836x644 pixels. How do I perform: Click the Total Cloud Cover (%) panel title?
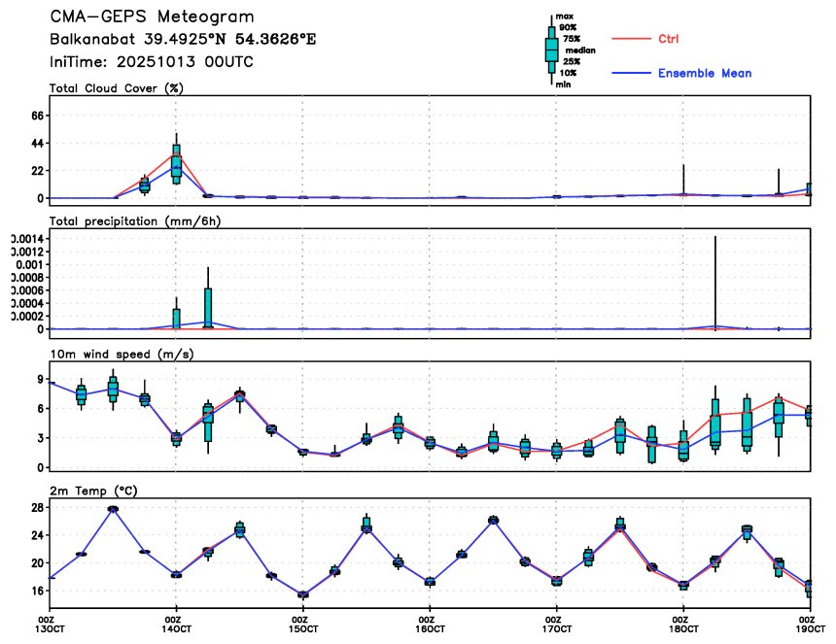[x=117, y=88]
